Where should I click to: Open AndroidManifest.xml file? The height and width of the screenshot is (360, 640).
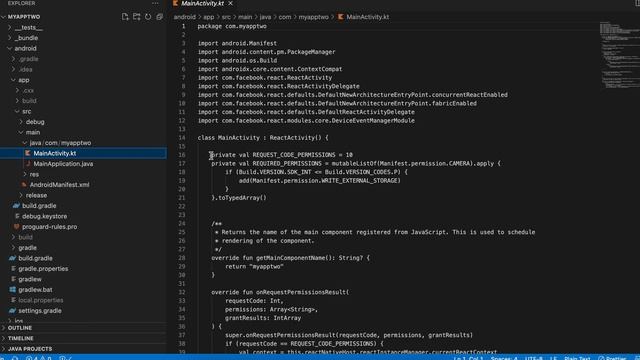click(59, 184)
